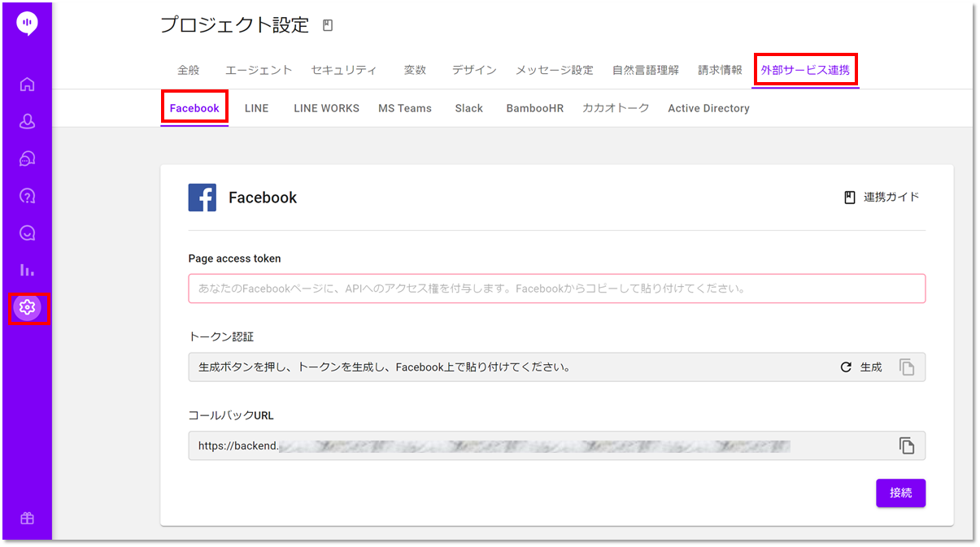Click the トークン認証 label

(x=221, y=336)
